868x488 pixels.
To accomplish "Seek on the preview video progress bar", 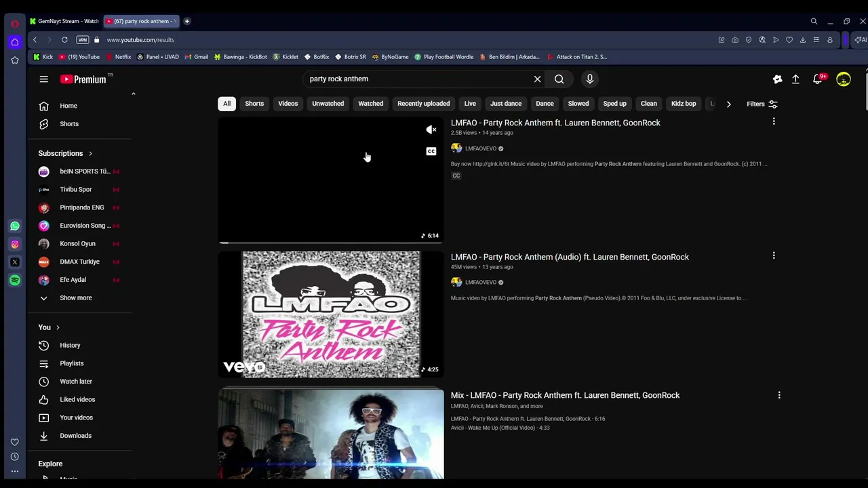I will [331, 242].
